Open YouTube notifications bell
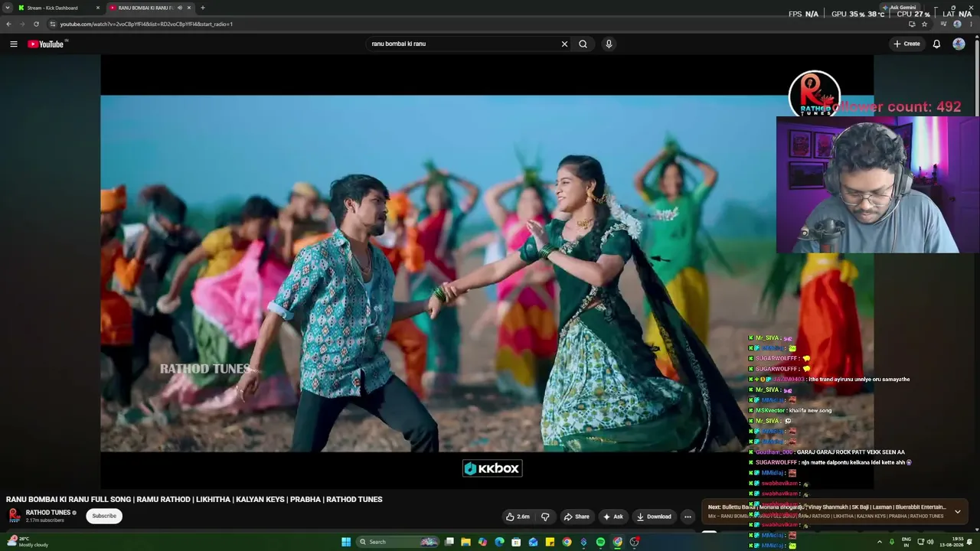Viewport: 980px width, 551px height. coord(936,44)
